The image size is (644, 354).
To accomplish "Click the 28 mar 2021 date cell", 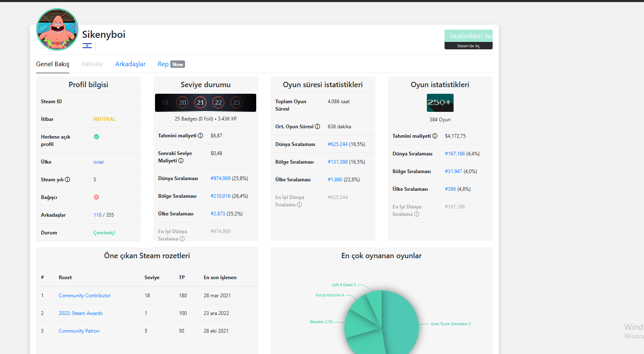I will click(217, 296).
